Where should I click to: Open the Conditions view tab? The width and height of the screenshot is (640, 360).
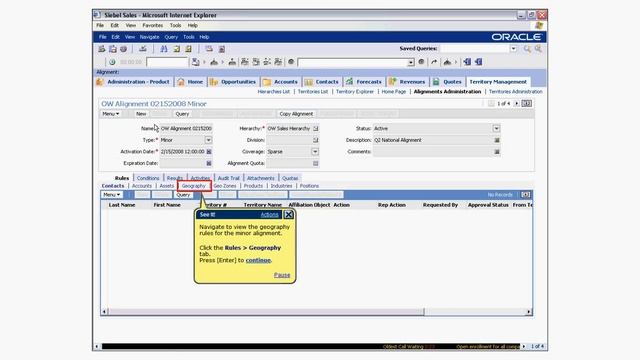pos(148,178)
